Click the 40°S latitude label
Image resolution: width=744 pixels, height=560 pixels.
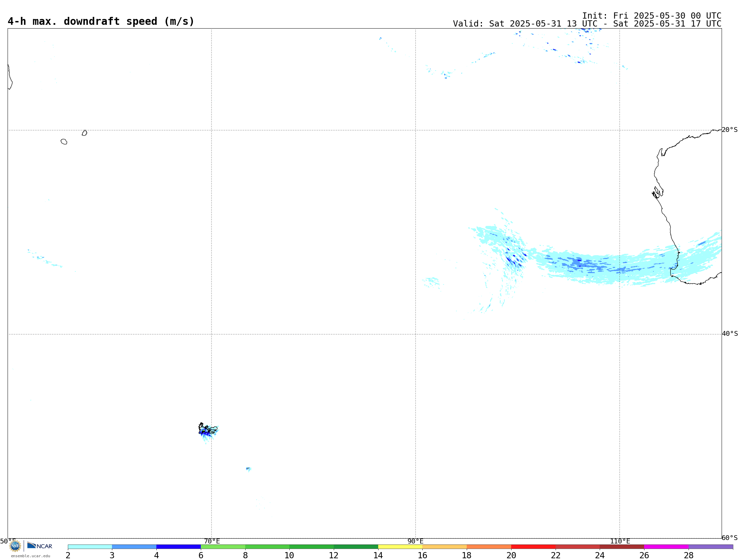pos(730,334)
